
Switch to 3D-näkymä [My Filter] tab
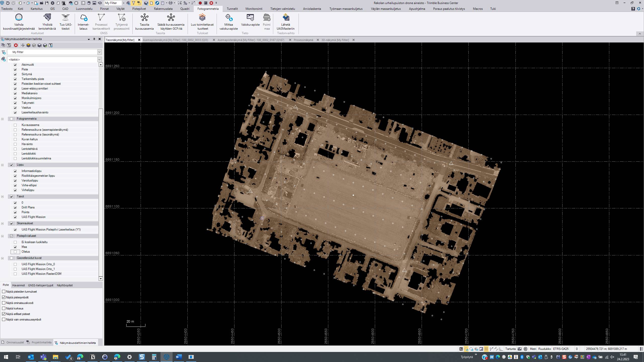click(335, 40)
